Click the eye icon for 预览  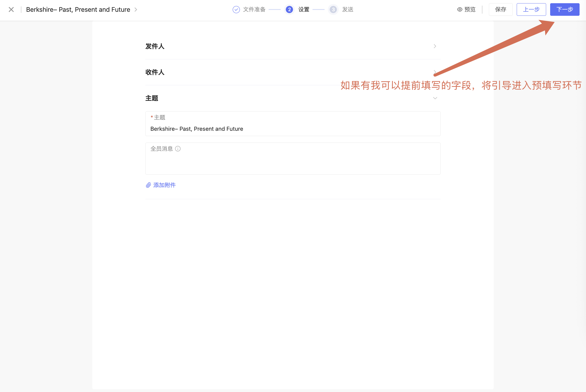click(x=460, y=10)
